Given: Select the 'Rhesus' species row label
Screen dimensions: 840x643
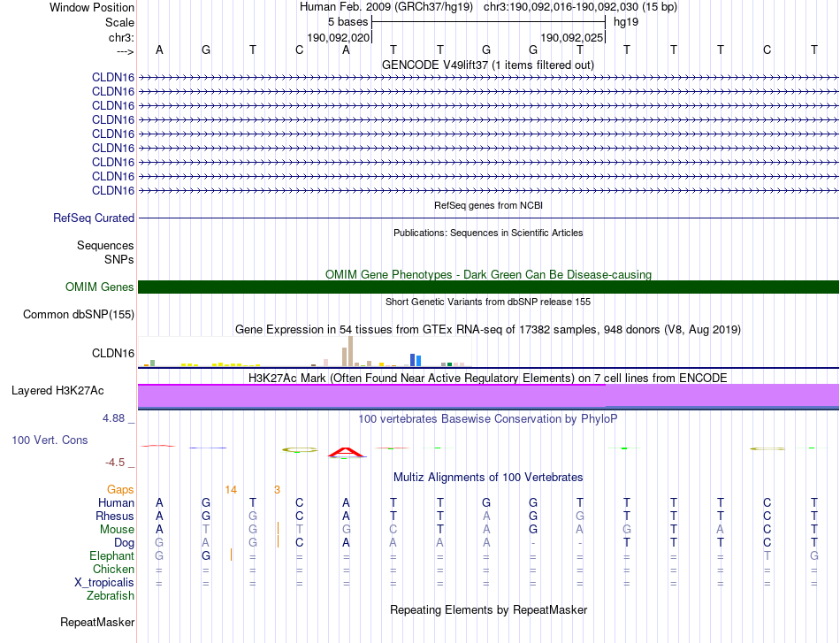Looking at the screenshot, I should coord(115,516).
